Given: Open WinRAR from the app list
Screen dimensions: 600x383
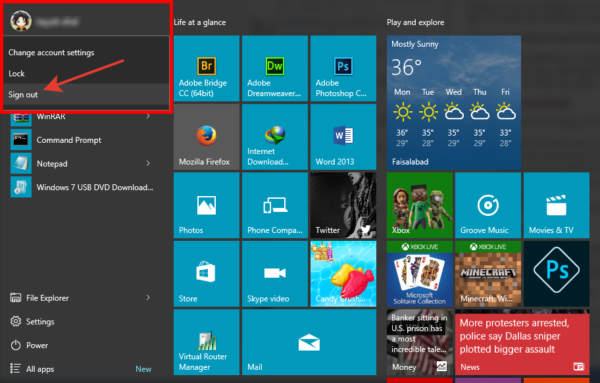Looking at the screenshot, I should pos(51,116).
